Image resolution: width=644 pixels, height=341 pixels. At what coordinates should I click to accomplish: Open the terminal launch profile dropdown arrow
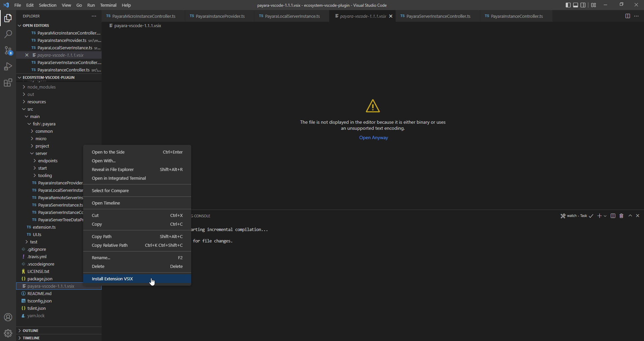point(606,216)
